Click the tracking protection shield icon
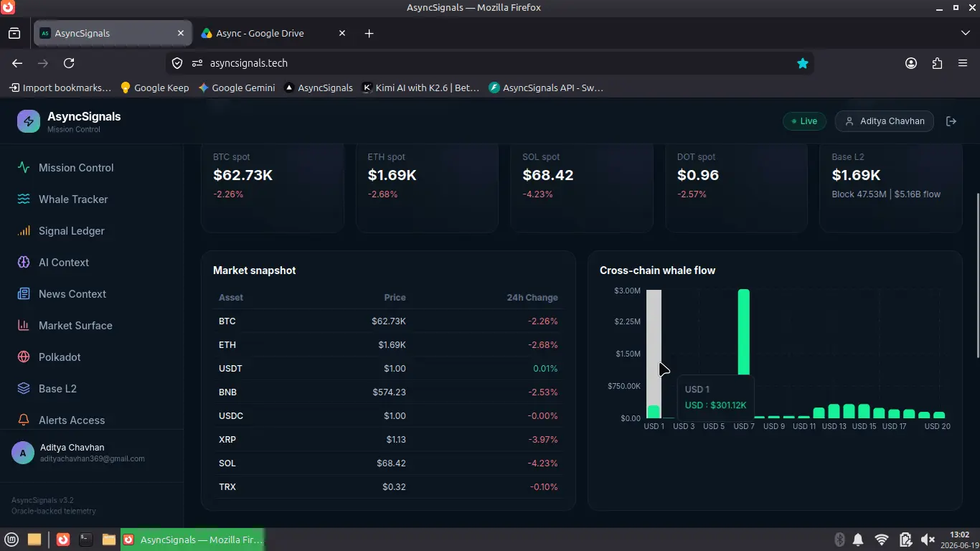Image resolution: width=980 pixels, height=551 pixels. point(177,63)
